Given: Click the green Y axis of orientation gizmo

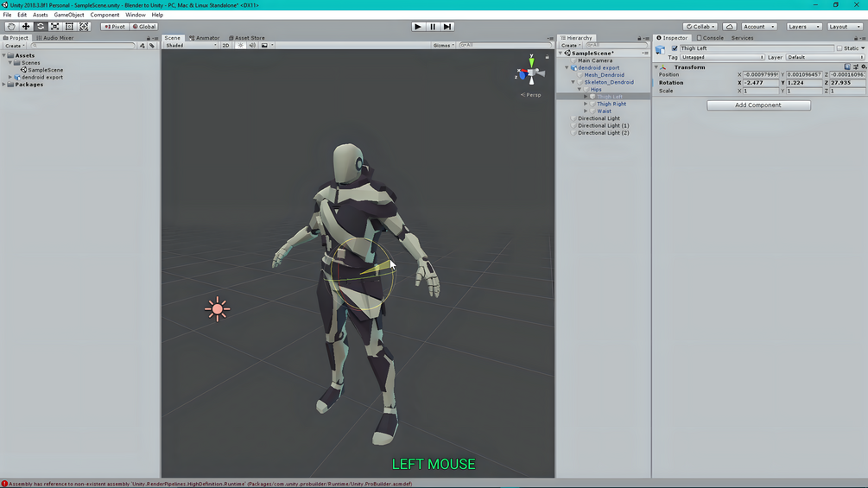Looking at the screenshot, I should coord(531,60).
